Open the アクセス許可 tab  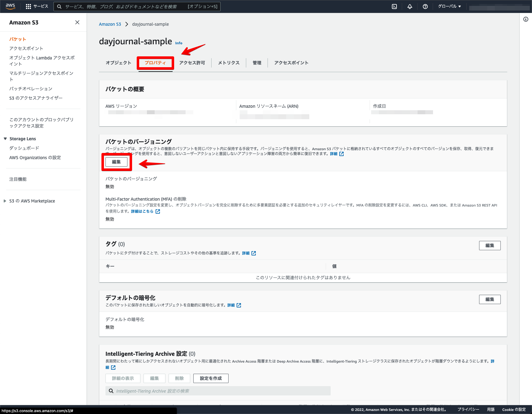point(192,63)
